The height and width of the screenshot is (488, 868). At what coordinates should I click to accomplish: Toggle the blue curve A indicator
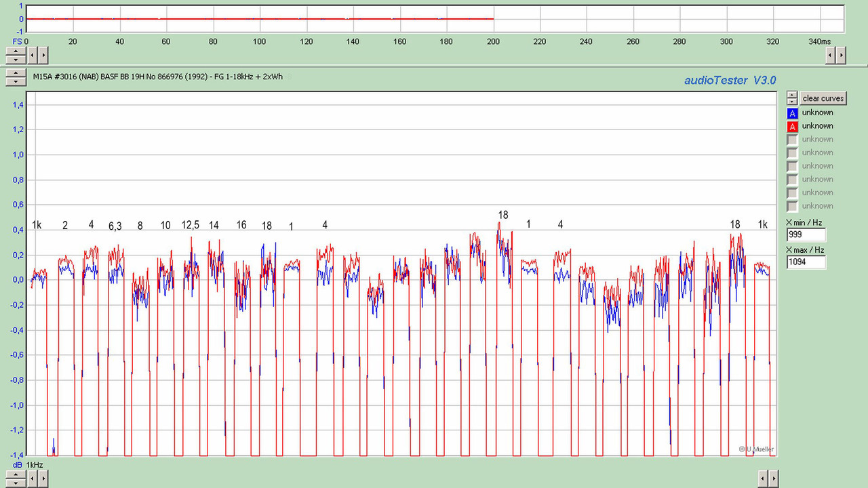point(792,113)
